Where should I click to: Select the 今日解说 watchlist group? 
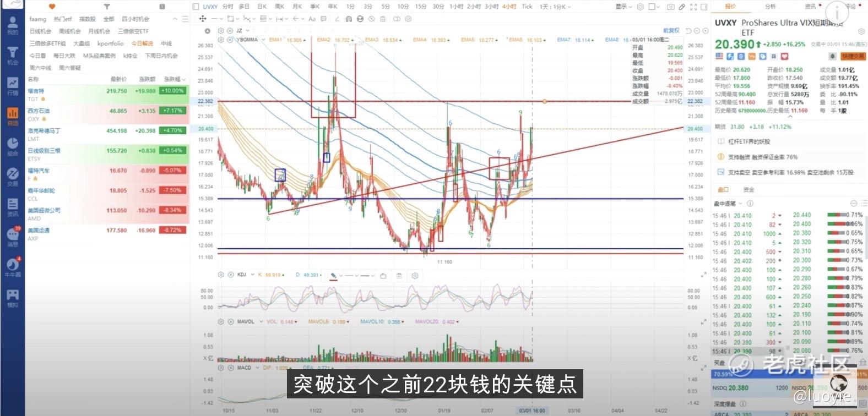point(142,43)
